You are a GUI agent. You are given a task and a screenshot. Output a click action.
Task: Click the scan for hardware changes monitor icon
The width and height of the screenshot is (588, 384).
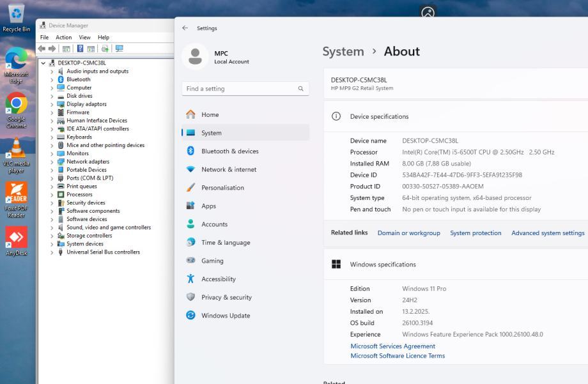(119, 49)
